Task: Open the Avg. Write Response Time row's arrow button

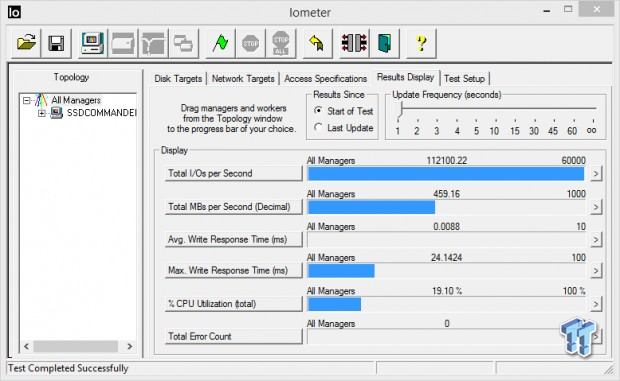Action: [x=596, y=240]
